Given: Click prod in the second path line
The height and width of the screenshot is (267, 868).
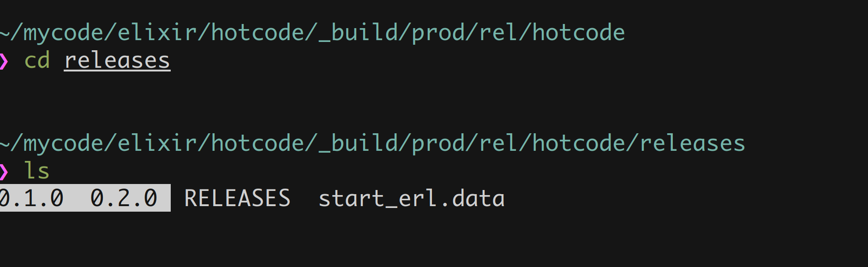Looking at the screenshot, I should (439, 144).
